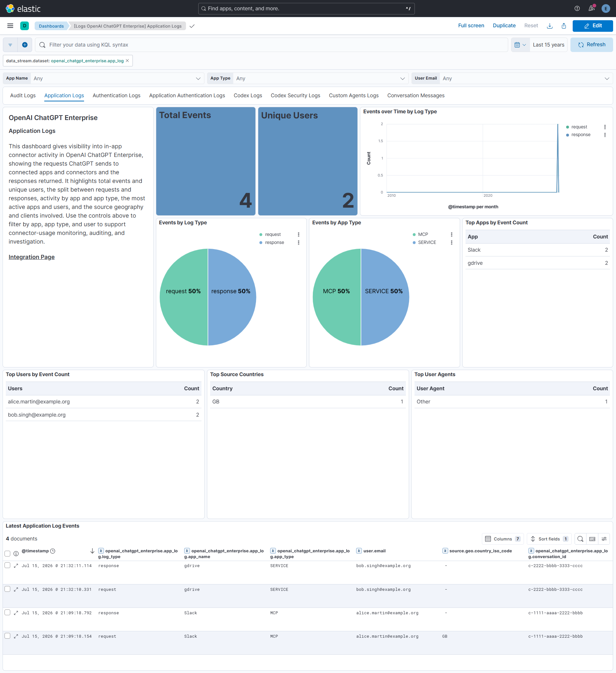This screenshot has height=673, width=616.
Task: Click the search icon in events table toolbar
Action: coord(580,539)
